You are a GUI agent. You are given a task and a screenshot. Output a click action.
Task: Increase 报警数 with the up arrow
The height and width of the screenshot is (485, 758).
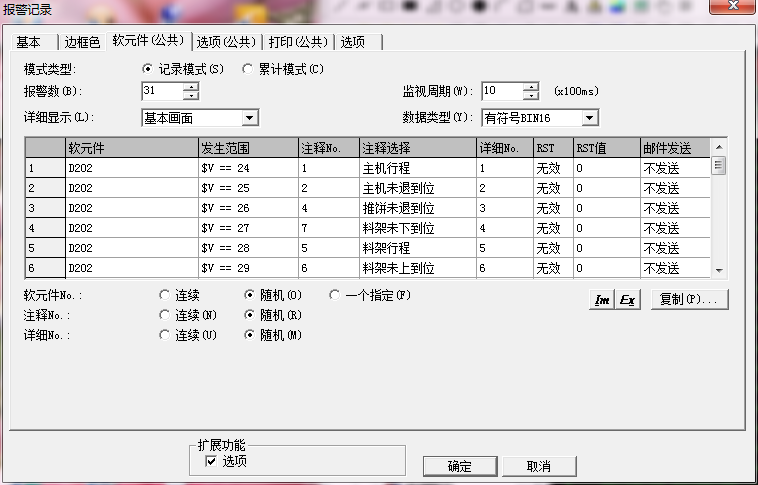pyautogui.click(x=191, y=86)
